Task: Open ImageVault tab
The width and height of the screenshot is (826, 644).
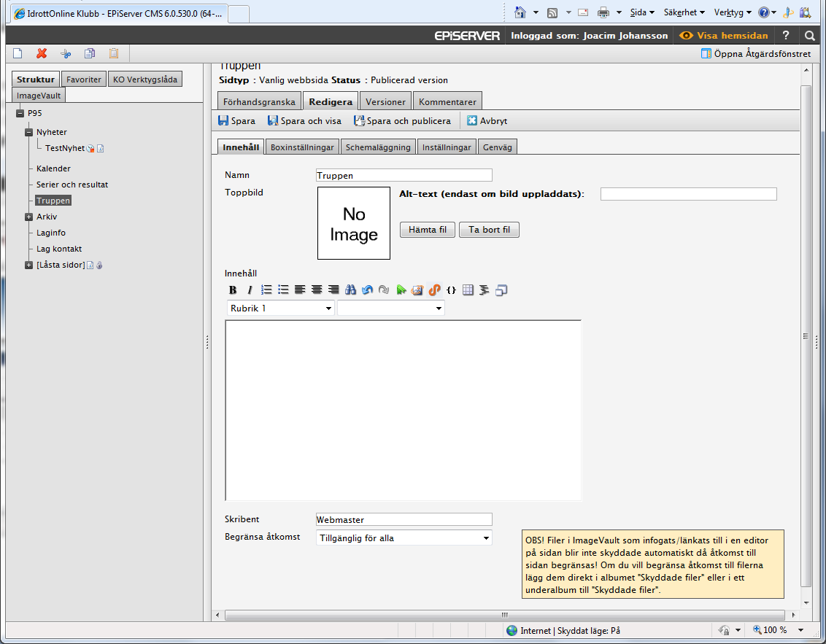Action: pyautogui.click(x=39, y=96)
